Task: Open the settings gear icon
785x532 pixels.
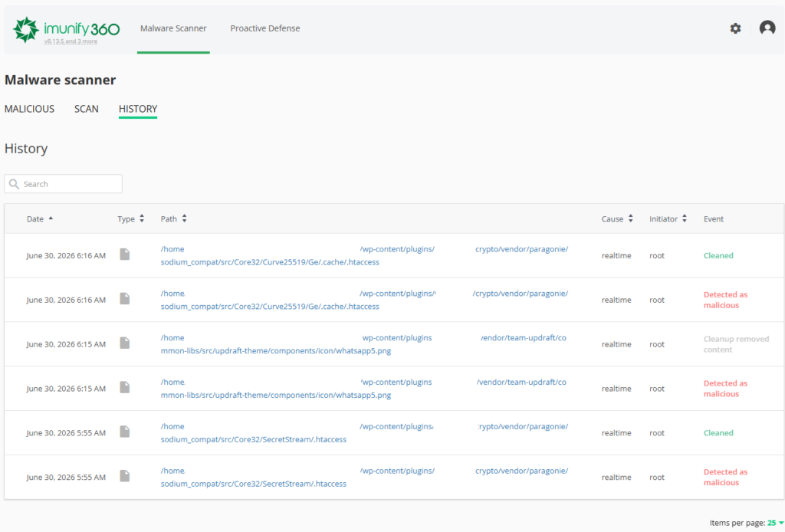Action: [735, 28]
